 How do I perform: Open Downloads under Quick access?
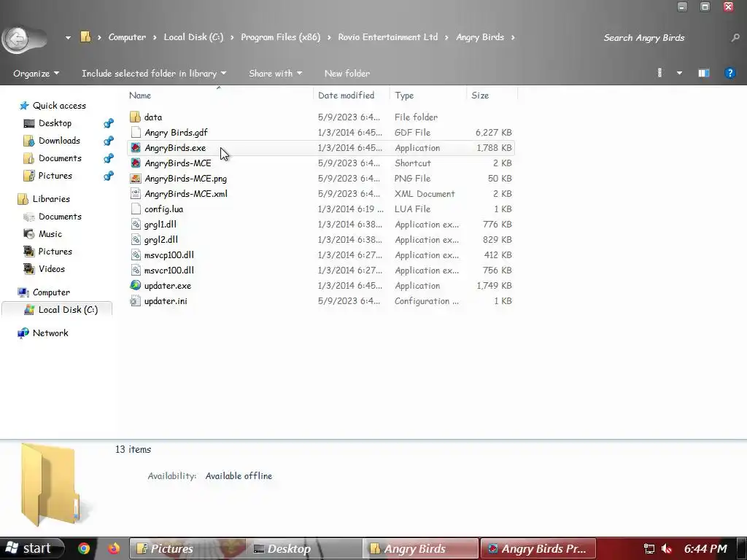point(59,141)
